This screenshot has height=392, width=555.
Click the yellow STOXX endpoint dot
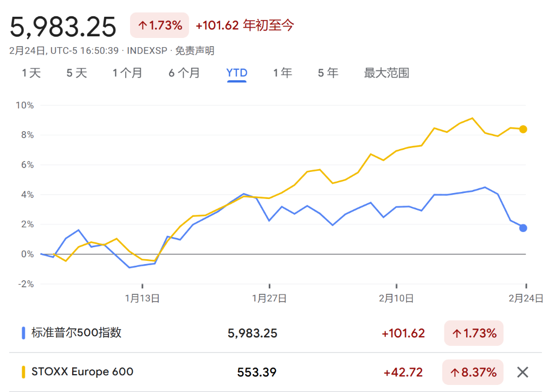[523, 129]
